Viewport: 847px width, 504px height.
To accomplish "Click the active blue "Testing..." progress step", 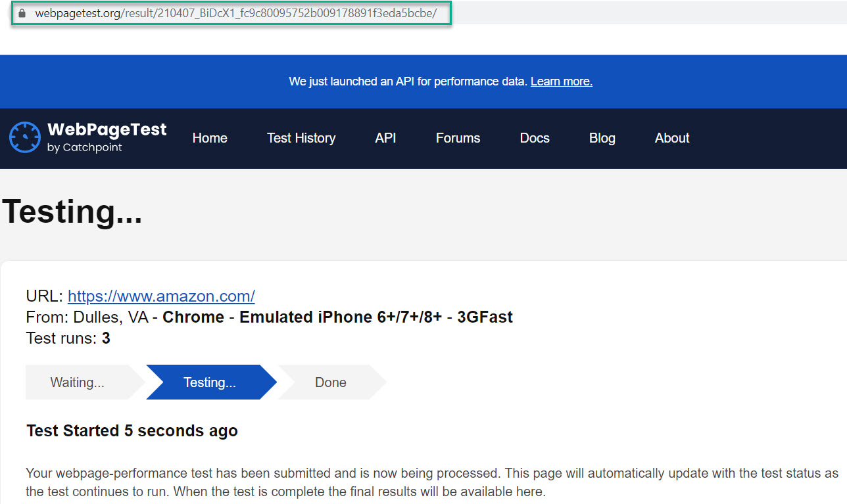I will tap(210, 382).
